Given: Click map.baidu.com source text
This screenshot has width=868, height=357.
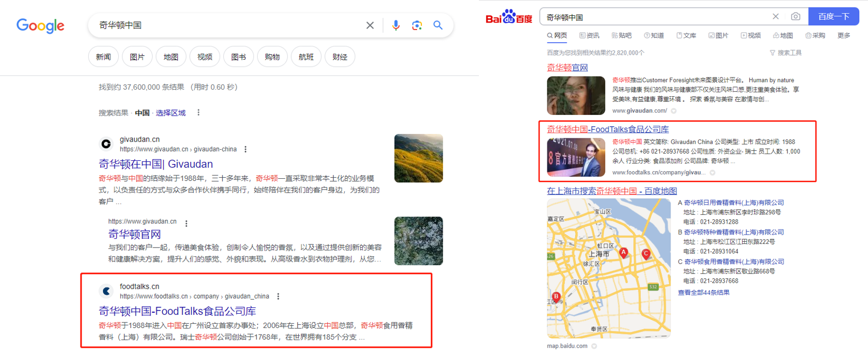Looking at the screenshot, I should pos(567,346).
